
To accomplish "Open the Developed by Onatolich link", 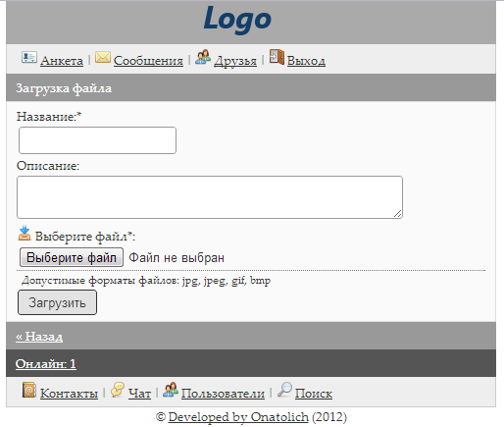I will [238, 417].
